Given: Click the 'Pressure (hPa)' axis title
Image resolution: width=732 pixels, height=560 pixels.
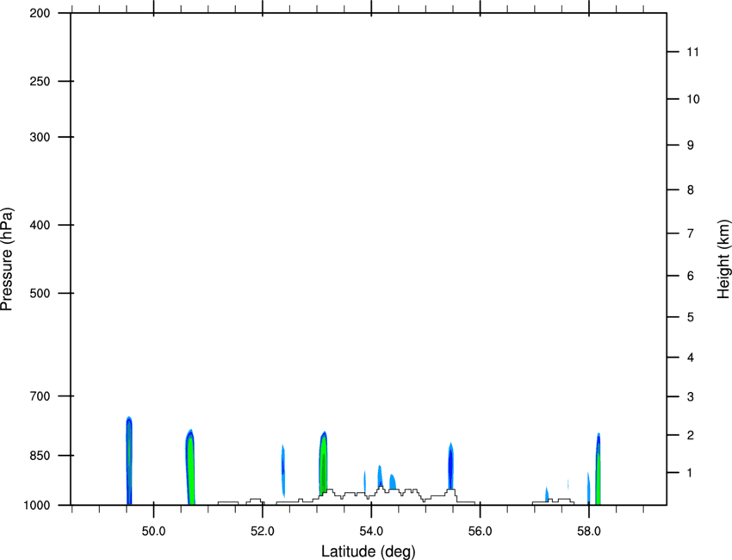Looking at the screenshot, I should click(x=7, y=259).
